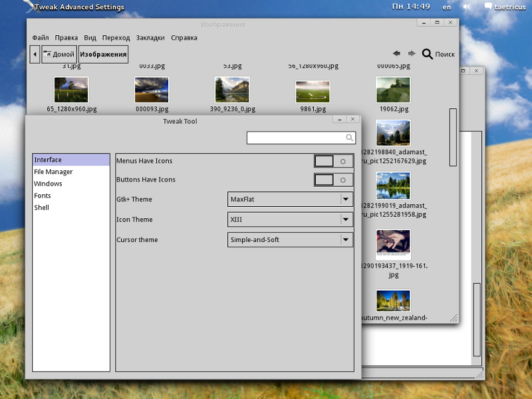Select File Manager in Tweak Tool sidebar
This screenshot has height=399, width=532.
[x=71, y=172]
